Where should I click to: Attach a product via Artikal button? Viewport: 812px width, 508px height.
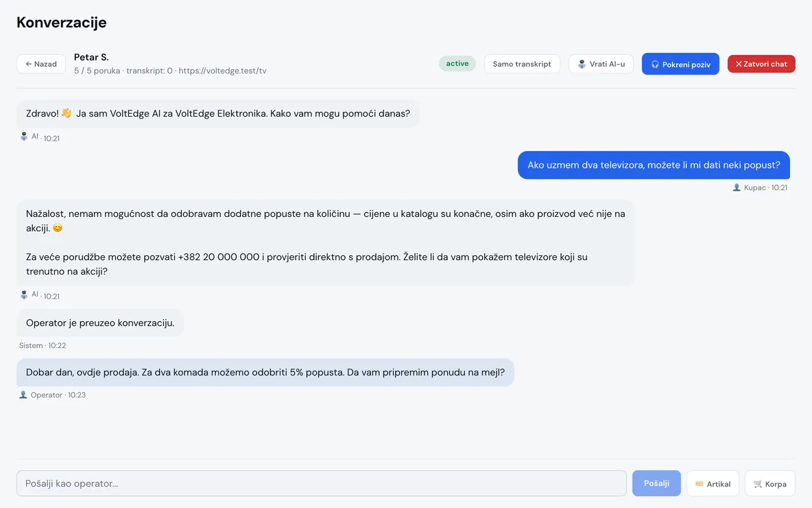713,483
